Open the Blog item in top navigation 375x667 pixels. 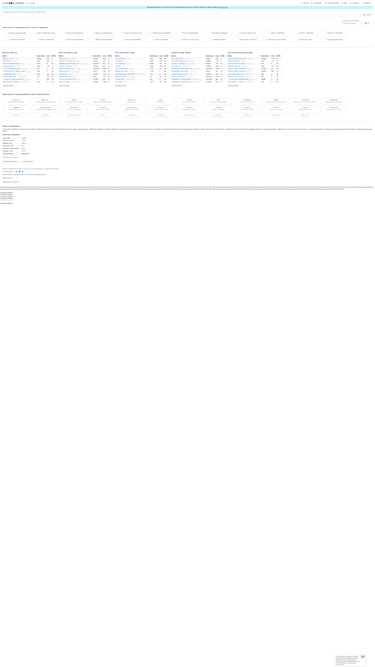[345, 3]
